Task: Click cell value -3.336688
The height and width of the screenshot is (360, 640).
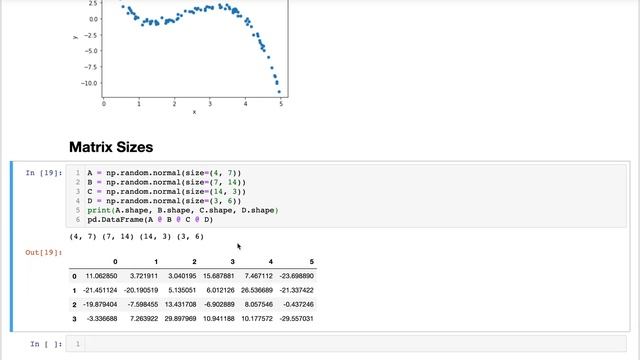Action: [102, 319]
